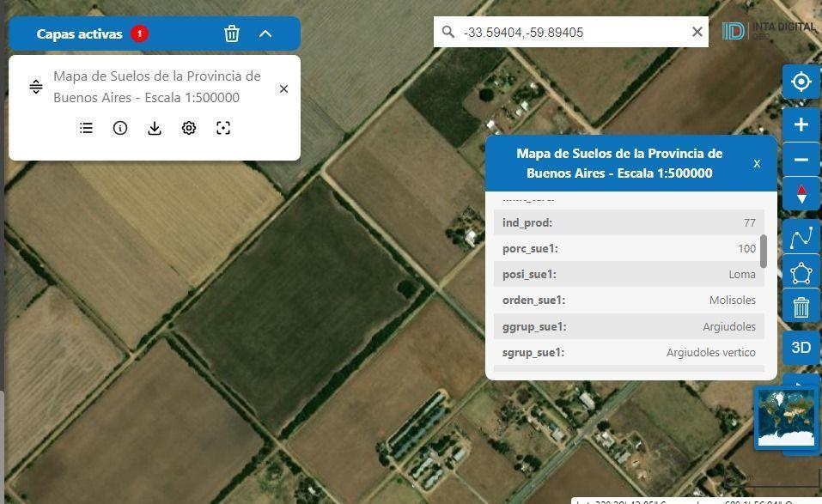
Task: Toggle the 3D map view
Action: point(801,348)
